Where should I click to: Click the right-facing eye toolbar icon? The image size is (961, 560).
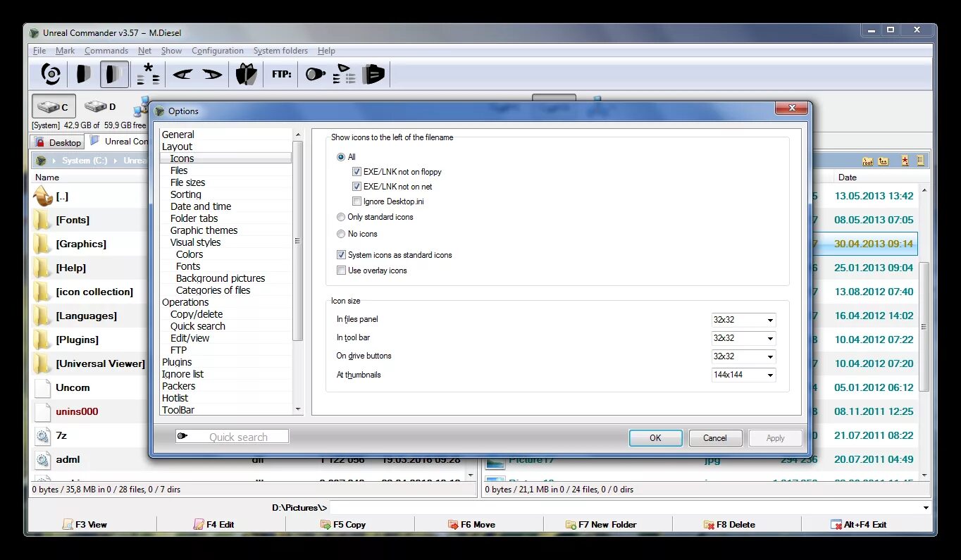point(211,73)
